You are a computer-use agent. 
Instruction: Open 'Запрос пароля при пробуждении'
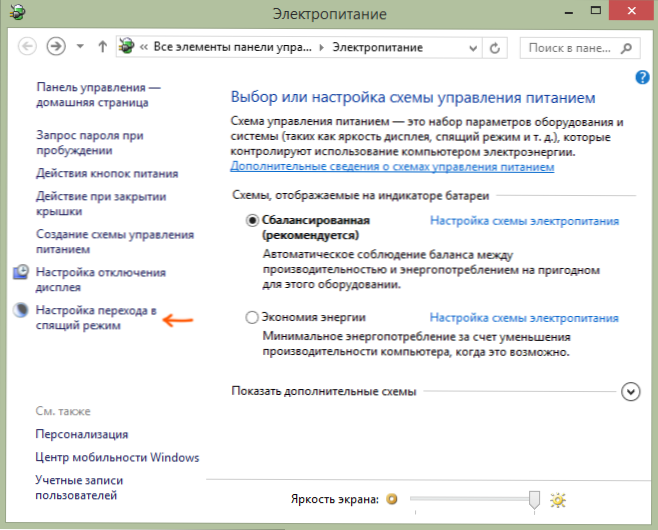click(x=90, y=143)
